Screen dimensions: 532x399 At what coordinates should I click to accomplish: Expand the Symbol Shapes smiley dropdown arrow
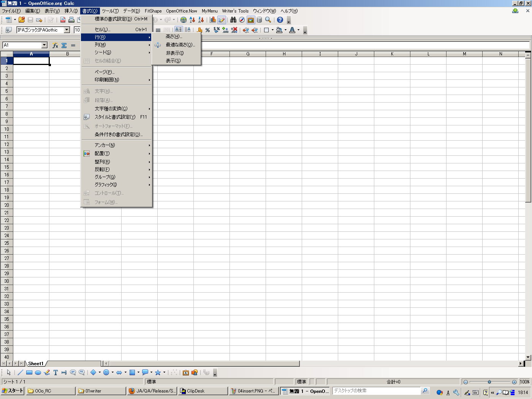pos(112,372)
